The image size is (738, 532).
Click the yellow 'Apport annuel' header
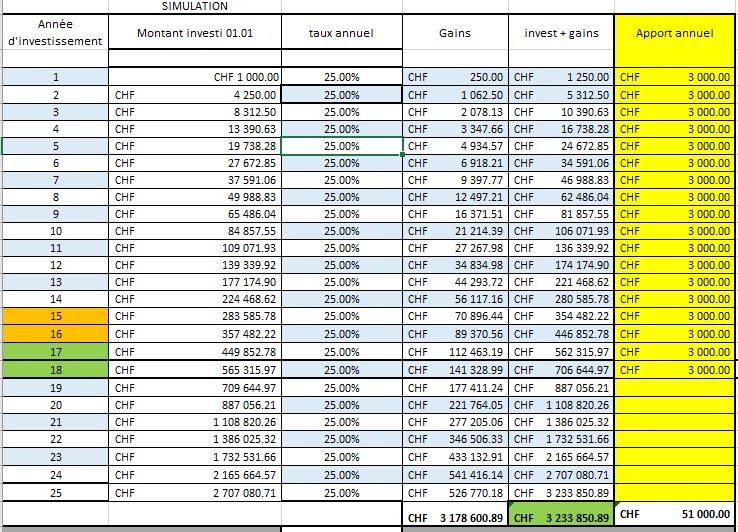675,32
